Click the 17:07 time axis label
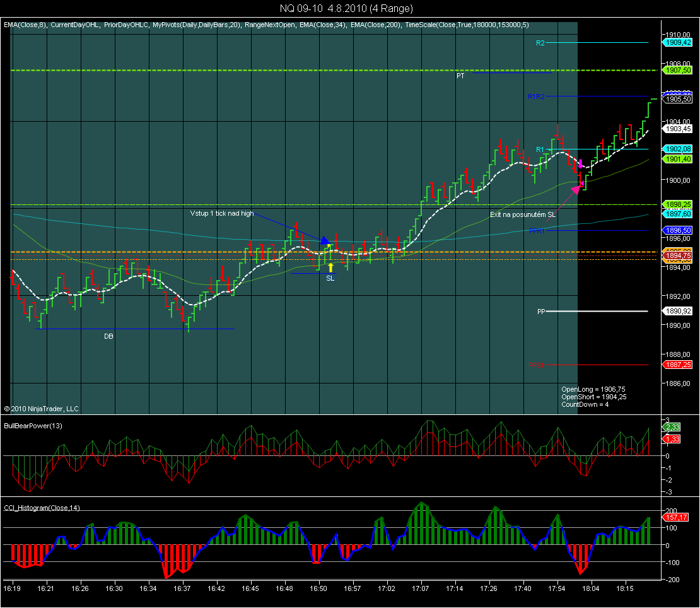The width and height of the screenshot is (700, 608). click(x=421, y=588)
